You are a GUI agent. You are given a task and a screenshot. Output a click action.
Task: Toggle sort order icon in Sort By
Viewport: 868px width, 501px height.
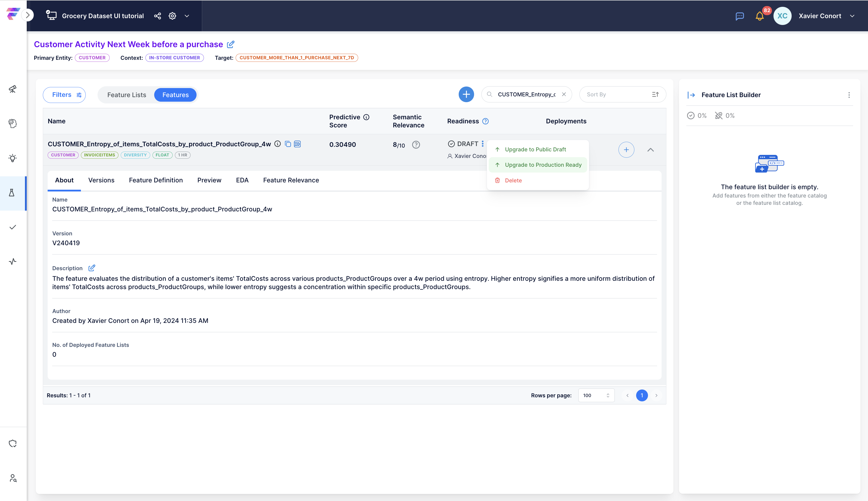click(x=655, y=94)
